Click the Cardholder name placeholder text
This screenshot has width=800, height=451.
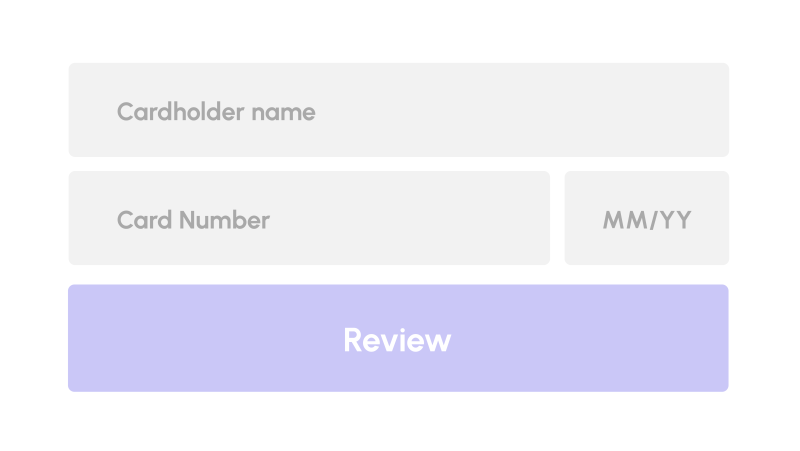pyautogui.click(x=216, y=112)
